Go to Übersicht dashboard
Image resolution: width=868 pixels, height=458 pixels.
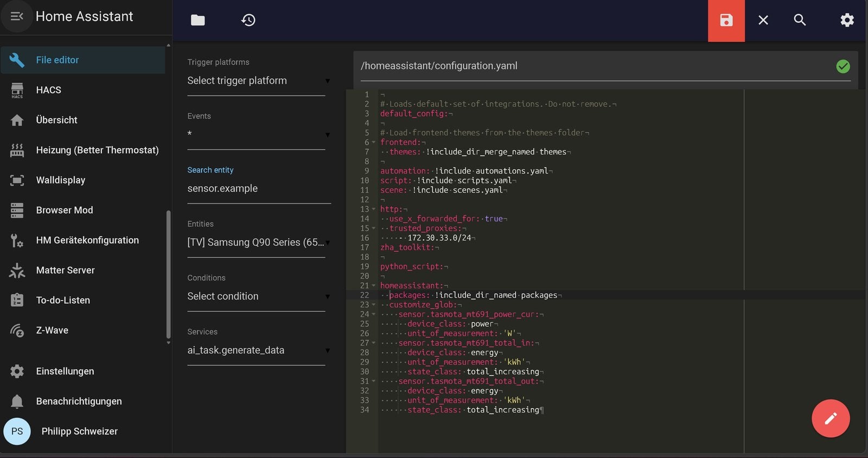(83, 120)
